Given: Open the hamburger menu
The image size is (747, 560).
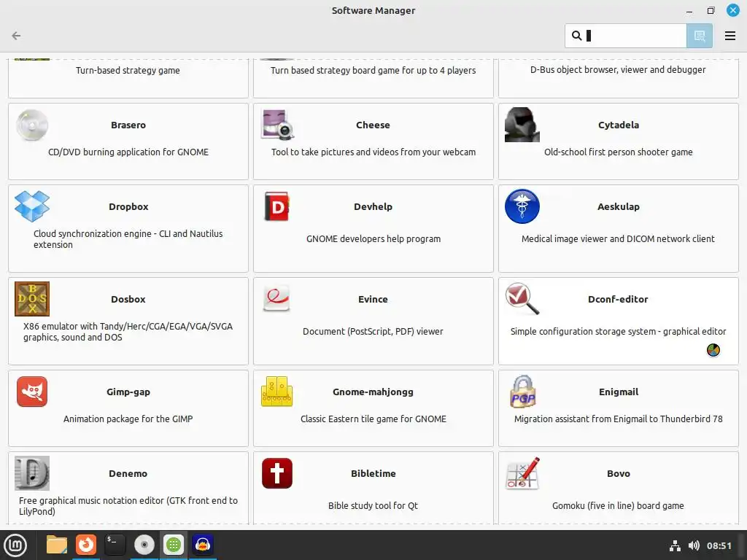Looking at the screenshot, I should click(729, 36).
